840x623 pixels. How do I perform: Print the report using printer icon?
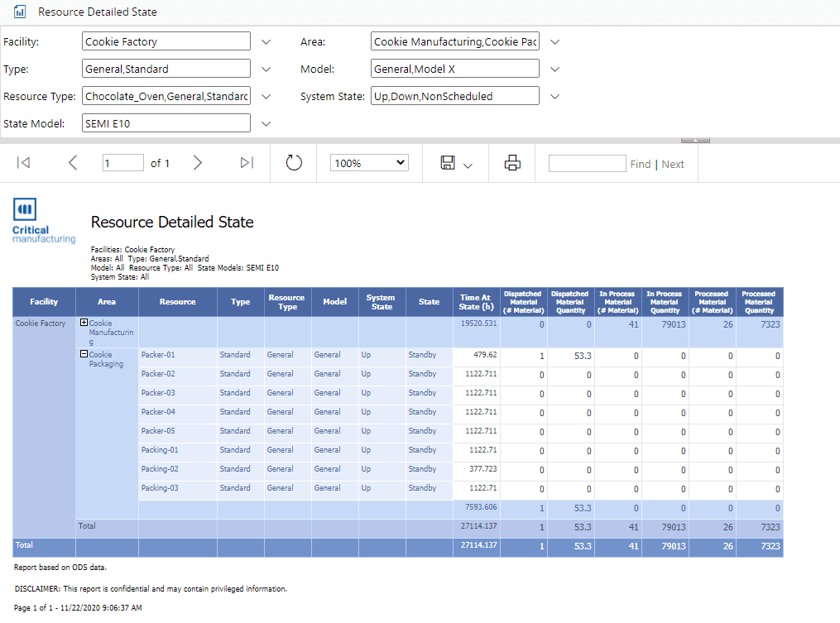pos(512,163)
